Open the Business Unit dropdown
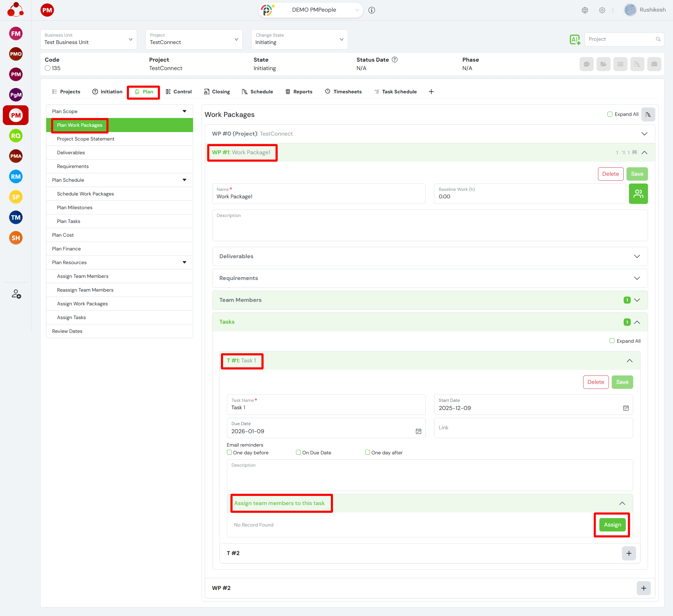The image size is (673, 616). (88, 39)
